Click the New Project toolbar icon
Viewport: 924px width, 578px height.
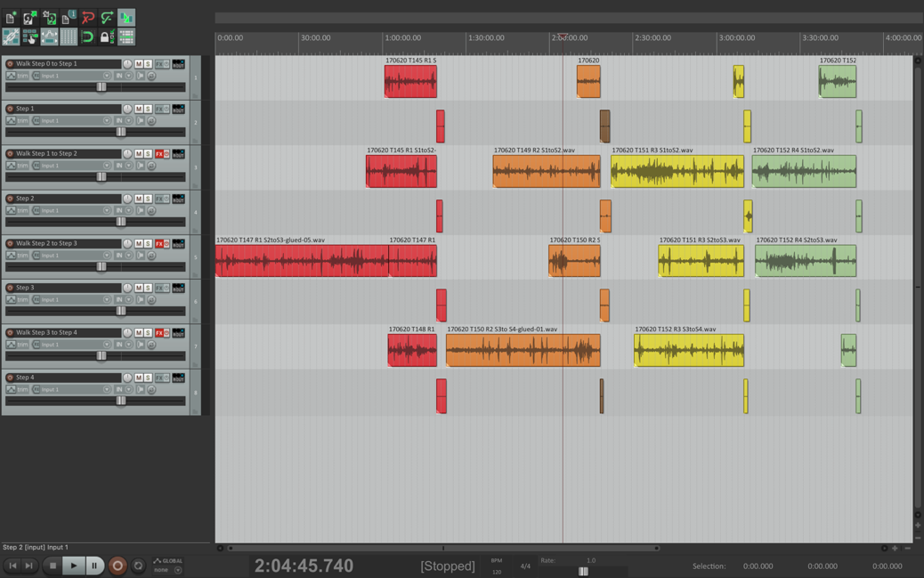11,18
